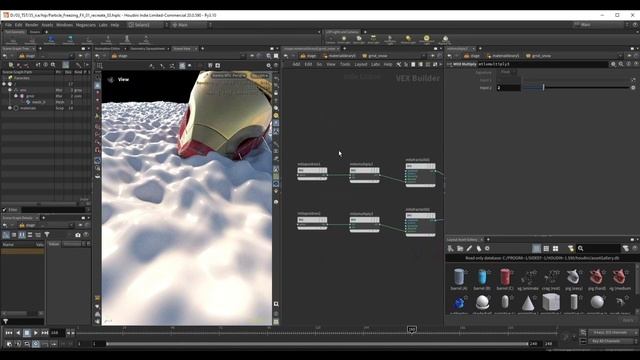Select the Distant Light shelf tool
Image resolution: width=640 pixels, height=360 pixels.
(408, 40)
